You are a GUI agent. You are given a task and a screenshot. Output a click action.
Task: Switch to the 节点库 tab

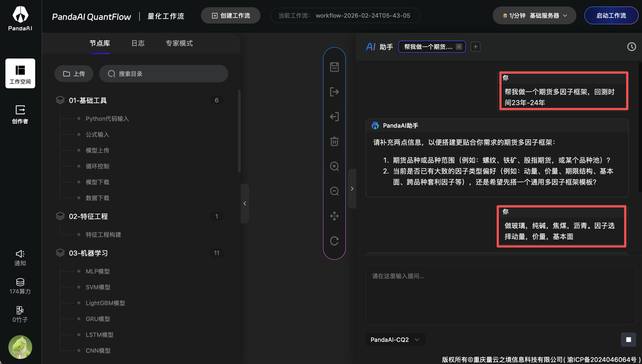tap(100, 43)
